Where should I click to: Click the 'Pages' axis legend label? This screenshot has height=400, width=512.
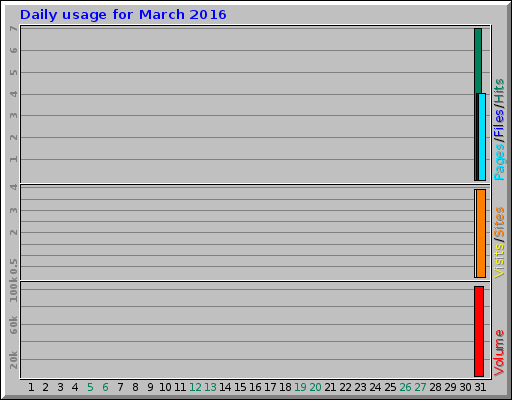tap(499, 162)
